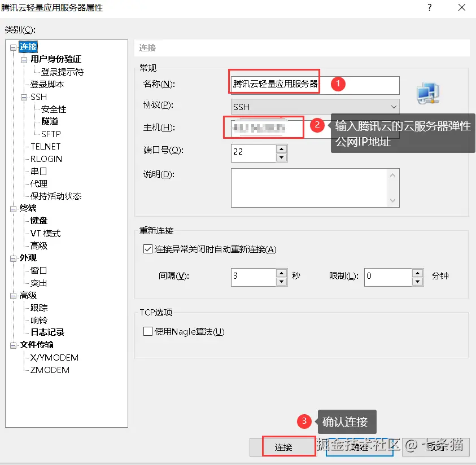476x465 pixels.
Task: Collapse the 连接 tree node
Action: 13,47
